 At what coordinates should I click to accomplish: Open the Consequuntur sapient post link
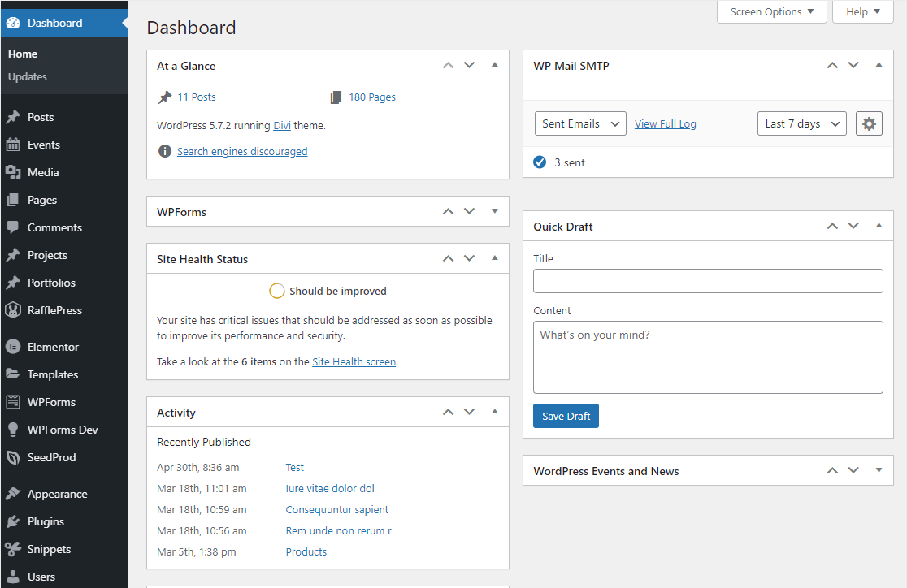point(336,509)
